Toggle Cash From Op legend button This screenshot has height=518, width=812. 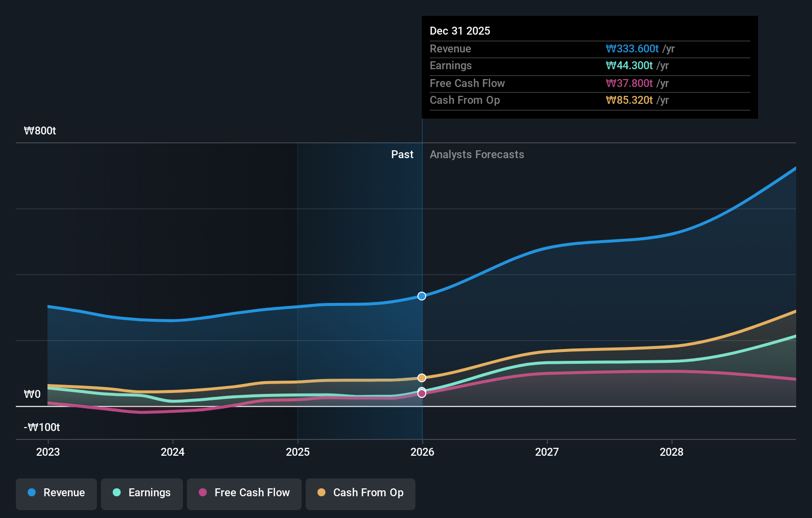(361, 493)
